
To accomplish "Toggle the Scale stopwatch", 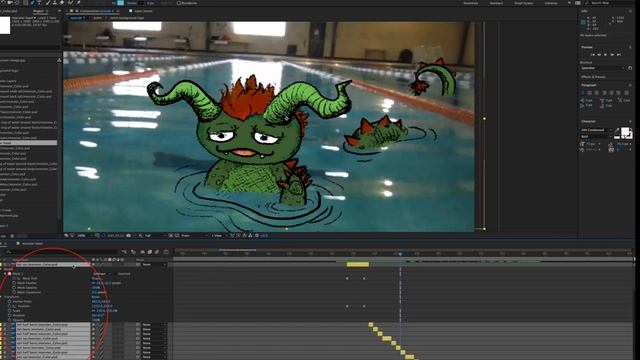I will point(10,311).
